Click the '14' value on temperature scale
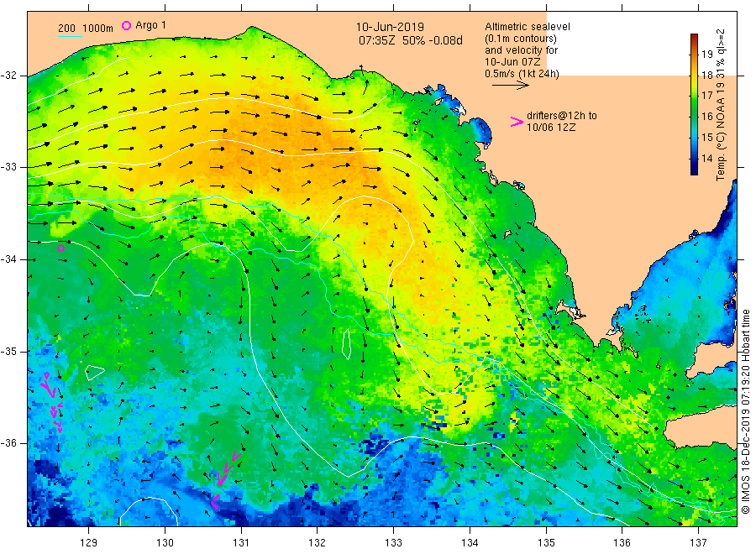Screen dimensions: 756x554 (706, 158)
